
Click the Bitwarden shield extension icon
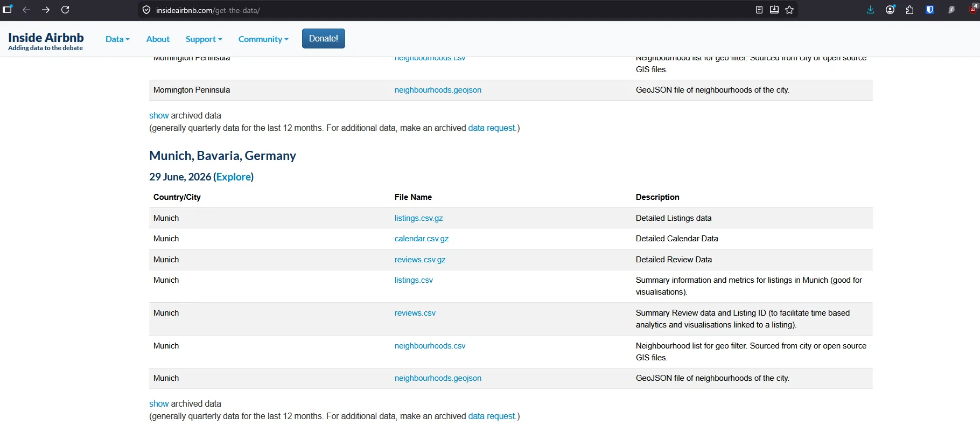pyautogui.click(x=930, y=10)
